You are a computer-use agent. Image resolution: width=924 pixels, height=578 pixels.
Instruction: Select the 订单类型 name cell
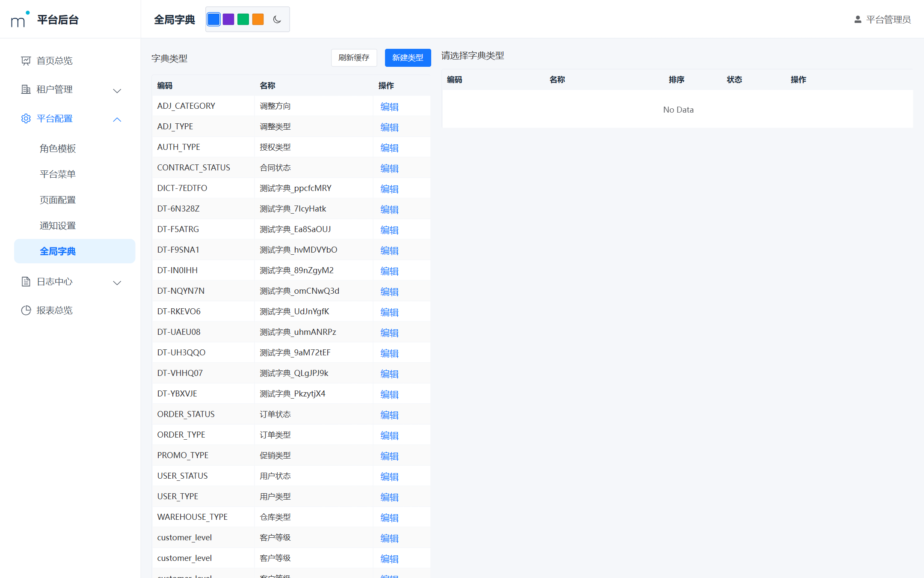tap(314, 435)
